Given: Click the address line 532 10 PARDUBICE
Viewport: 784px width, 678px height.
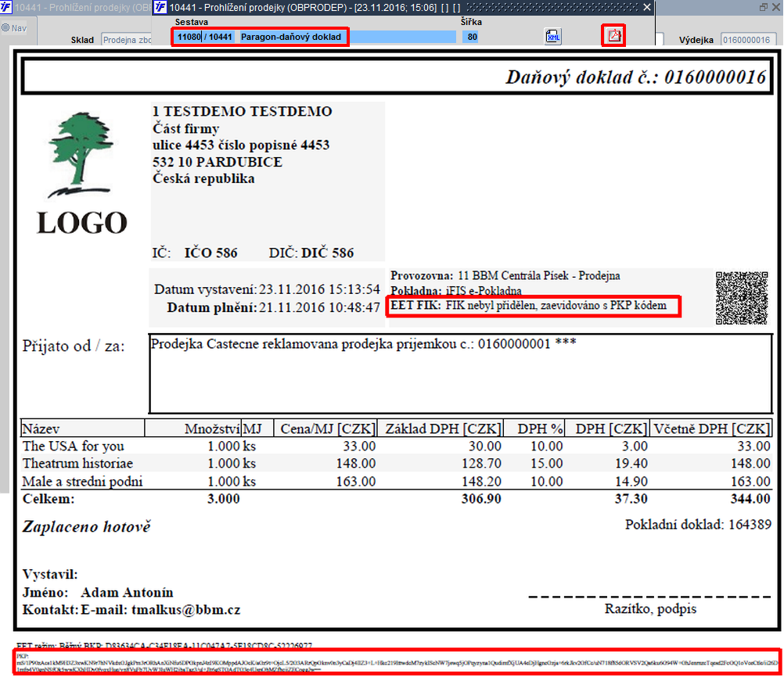Looking at the screenshot, I should 218,162.
